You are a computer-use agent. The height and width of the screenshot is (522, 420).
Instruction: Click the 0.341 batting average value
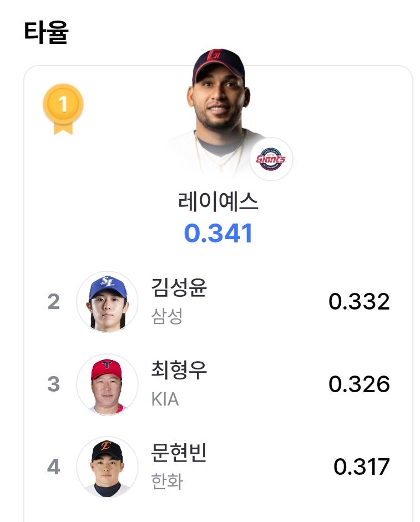[x=218, y=233]
